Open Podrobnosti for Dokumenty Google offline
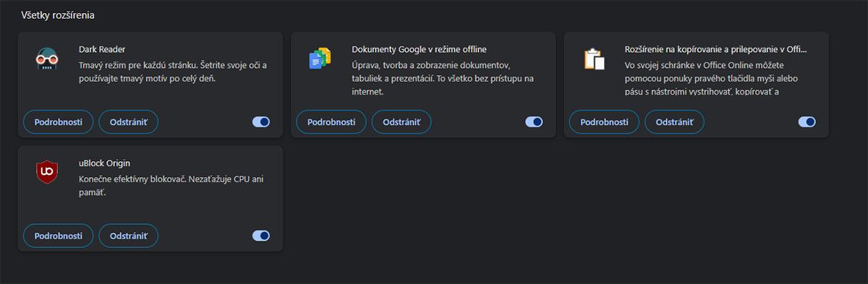 [331, 122]
